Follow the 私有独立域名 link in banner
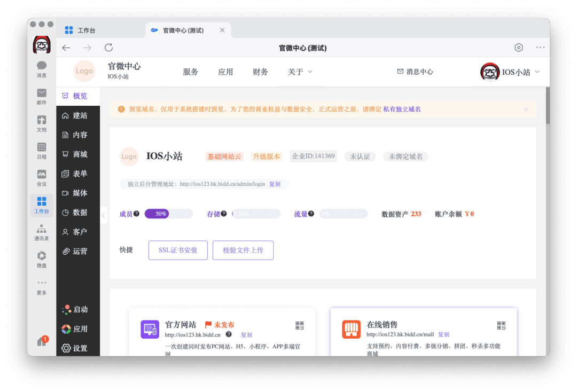The image size is (577, 392). (402, 109)
